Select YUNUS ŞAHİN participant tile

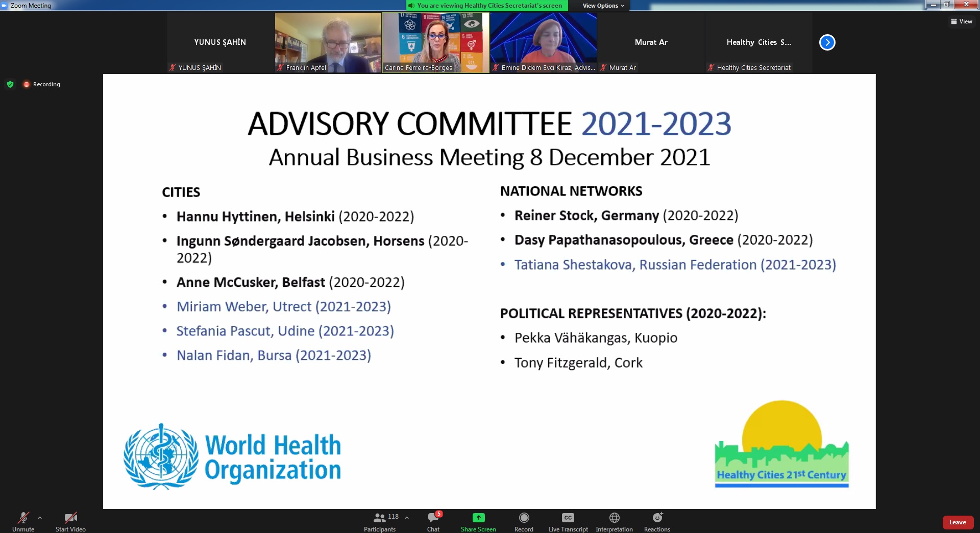pyautogui.click(x=220, y=42)
